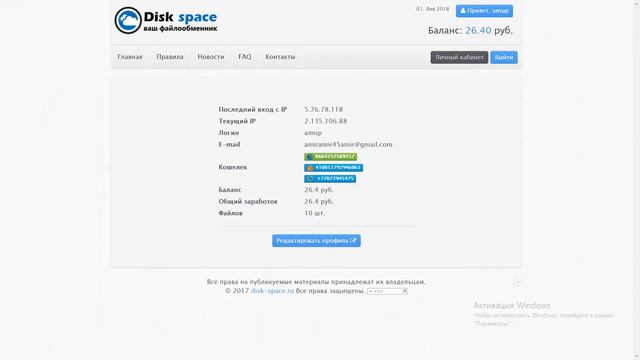Open the disk-space.ru footer link
This screenshot has height=360, width=640.
[x=272, y=291]
